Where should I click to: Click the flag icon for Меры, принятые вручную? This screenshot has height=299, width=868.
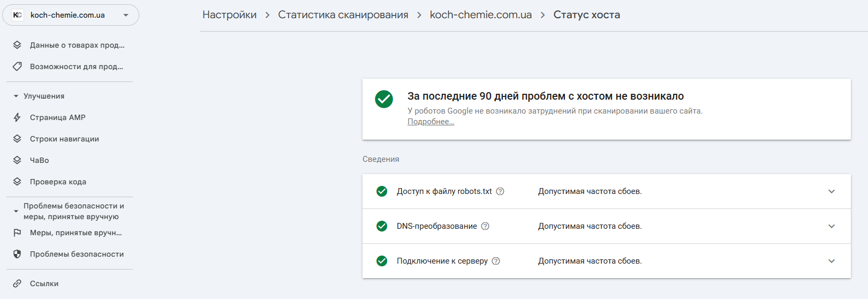coord(17,233)
